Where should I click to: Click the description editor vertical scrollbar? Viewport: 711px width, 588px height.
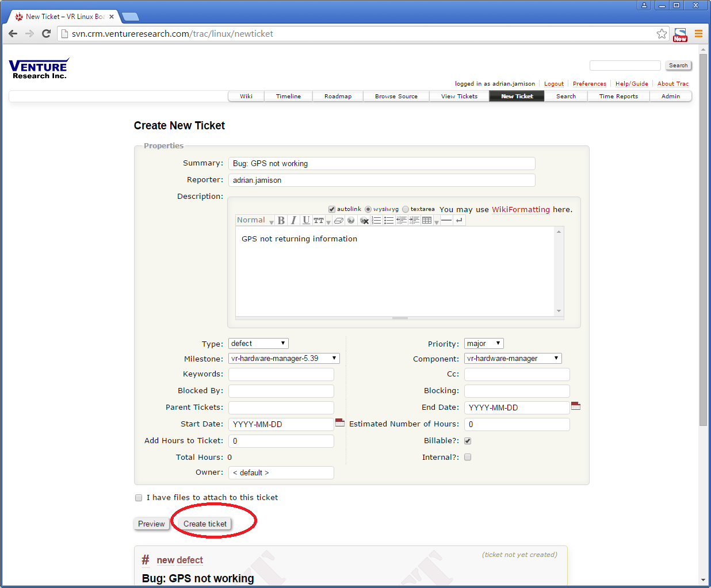pos(559,271)
